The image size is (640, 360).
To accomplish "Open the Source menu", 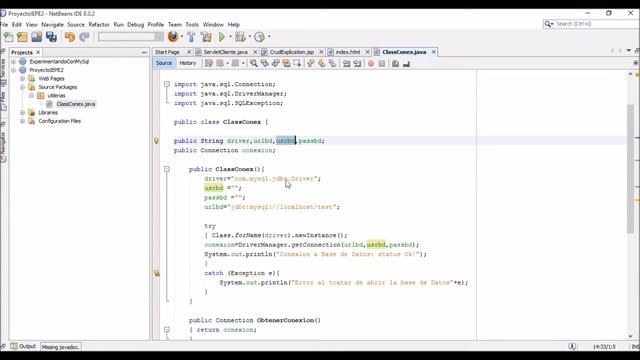I will [x=76, y=24].
